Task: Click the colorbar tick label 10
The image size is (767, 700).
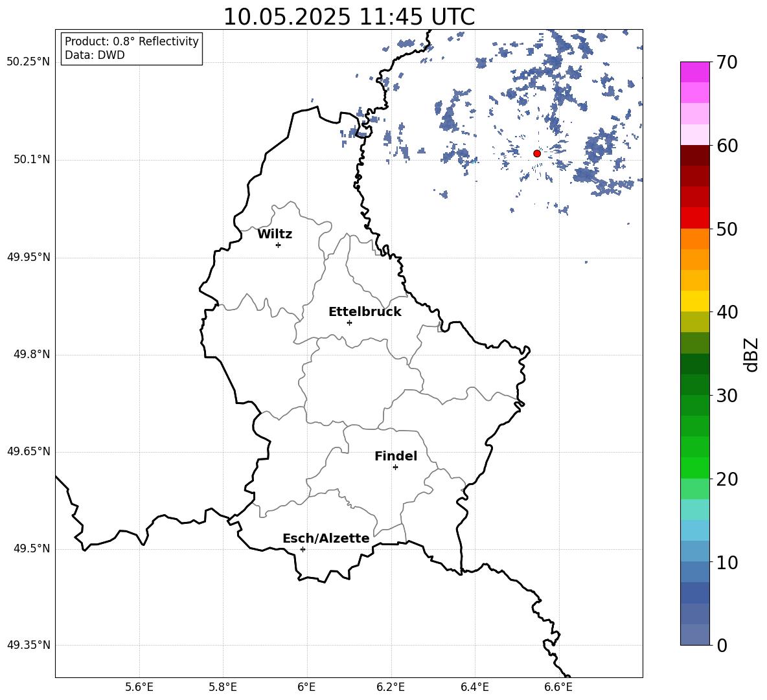Action: 727,562
